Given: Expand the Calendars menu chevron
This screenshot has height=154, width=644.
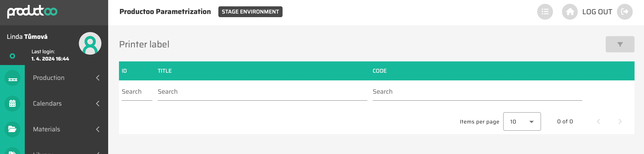Looking at the screenshot, I should pos(98,104).
